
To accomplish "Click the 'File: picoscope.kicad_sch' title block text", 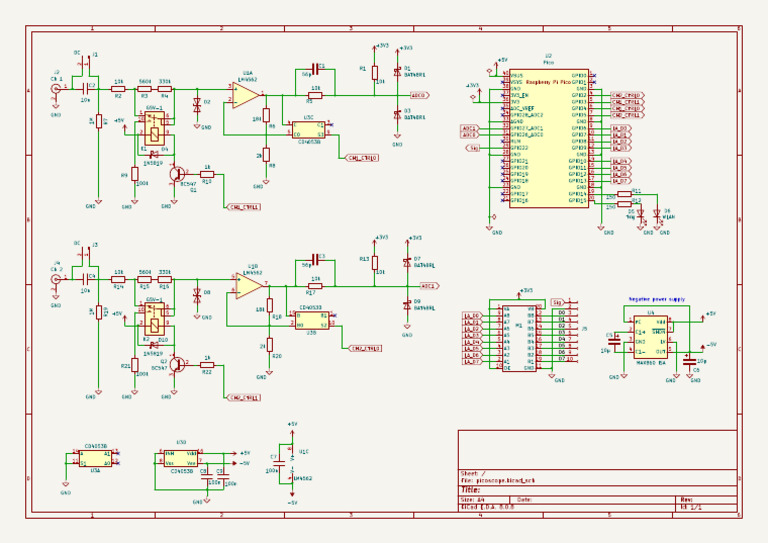I will coord(497,480).
